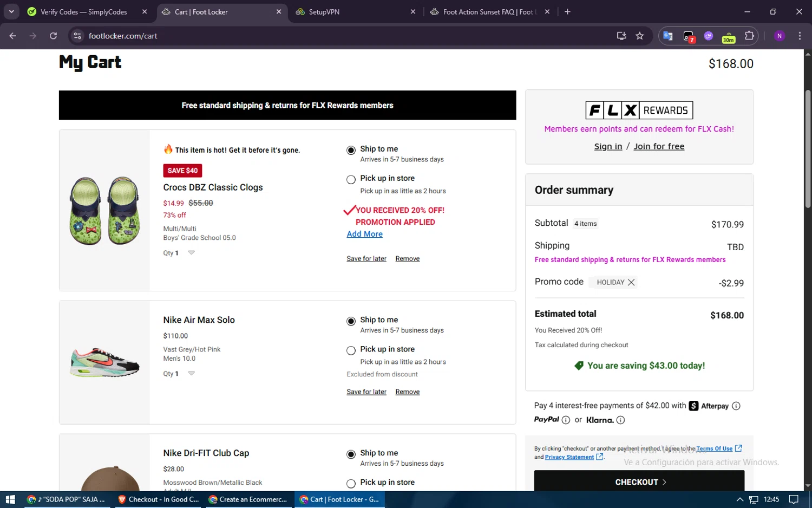Click the Crocs DBZ Classic Clogs thumbnail
812x508 pixels.
tap(104, 211)
